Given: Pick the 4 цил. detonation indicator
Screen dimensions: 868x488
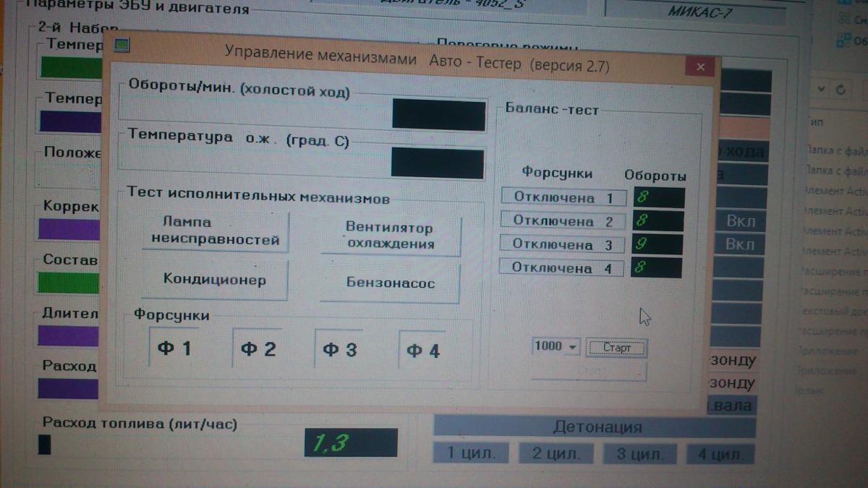Looking at the screenshot, I should tap(720, 454).
